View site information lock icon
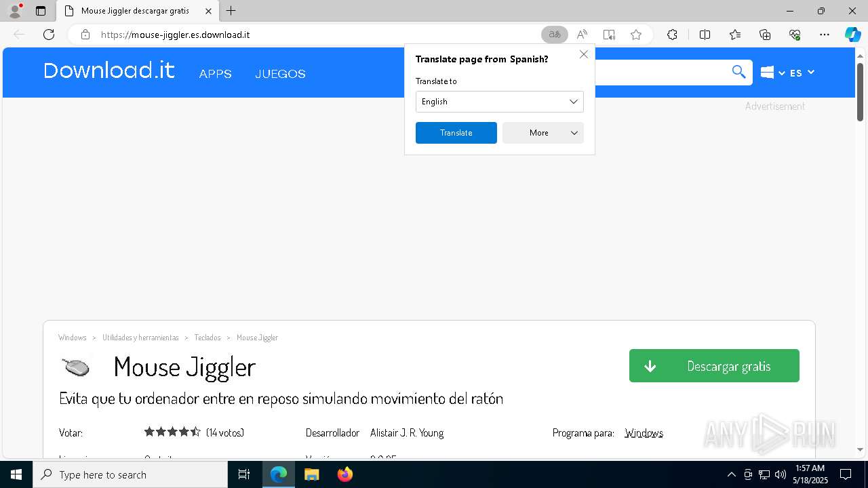Image resolution: width=868 pixels, height=488 pixels. point(85,35)
